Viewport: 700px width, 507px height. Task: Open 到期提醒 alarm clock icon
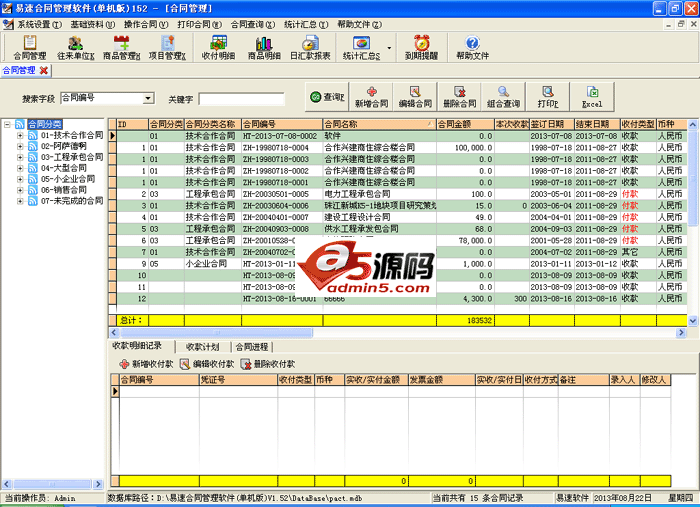(421, 48)
